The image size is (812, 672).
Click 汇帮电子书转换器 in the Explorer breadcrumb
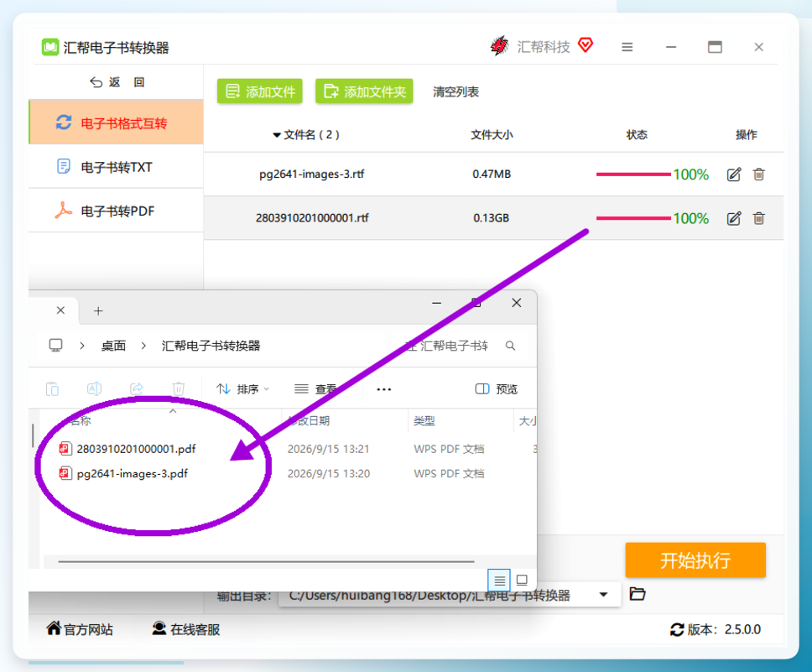(211, 346)
